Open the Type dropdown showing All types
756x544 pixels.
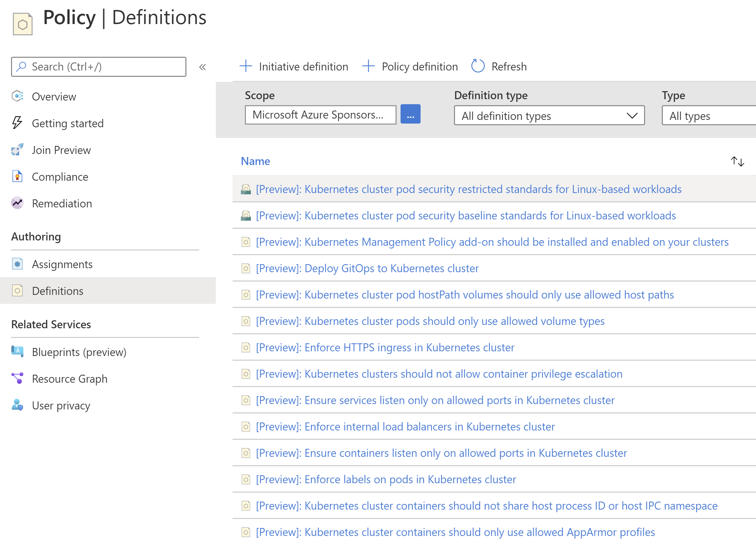[x=709, y=116]
